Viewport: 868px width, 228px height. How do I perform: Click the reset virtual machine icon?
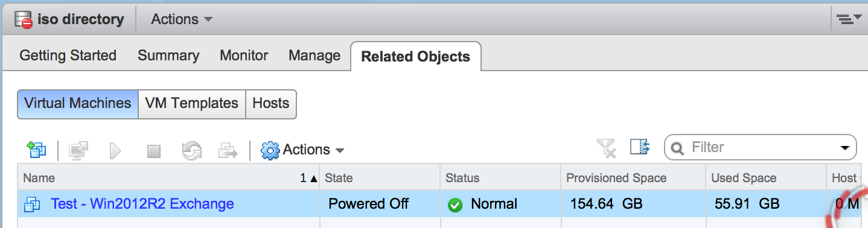(191, 150)
